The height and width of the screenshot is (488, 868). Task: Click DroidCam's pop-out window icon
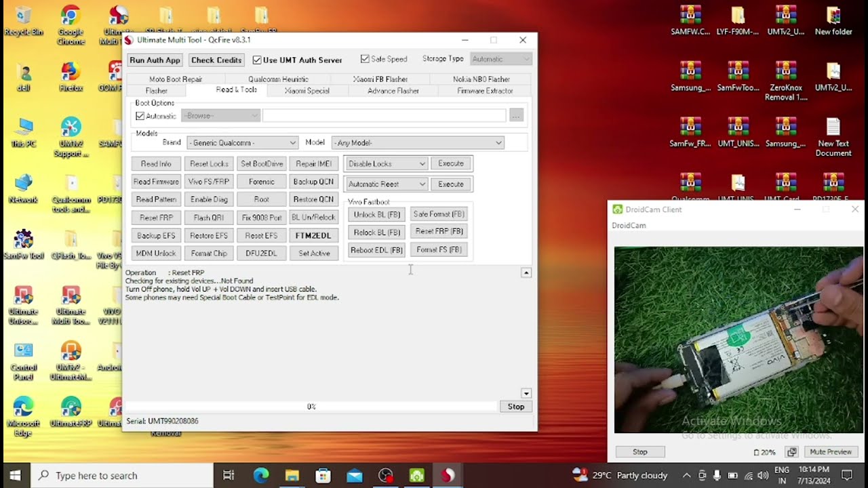point(791,452)
